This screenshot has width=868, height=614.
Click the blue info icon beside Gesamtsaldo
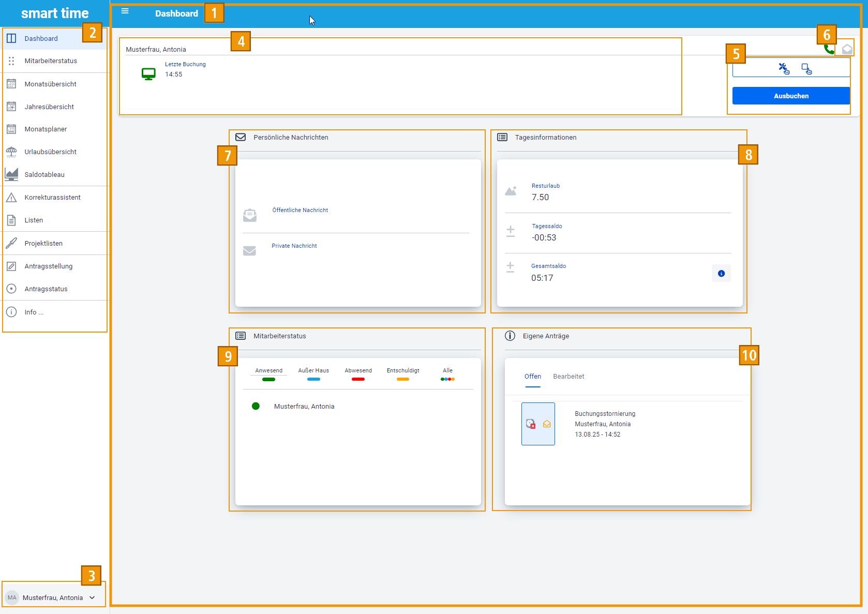tap(721, 274)
